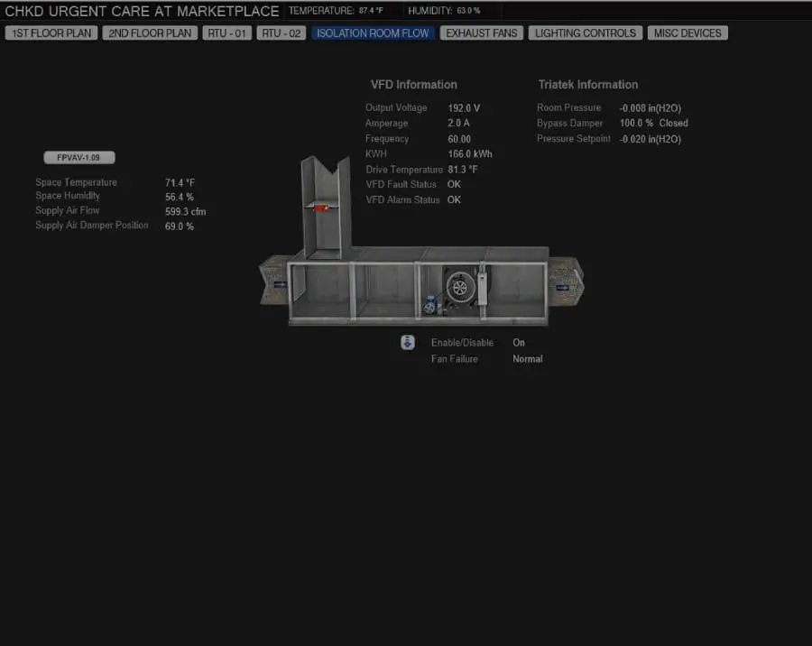The width and height of the screenshot is (812, 646).
Task: Open the RTU - 02 page
Action: [x=281, y=33]
